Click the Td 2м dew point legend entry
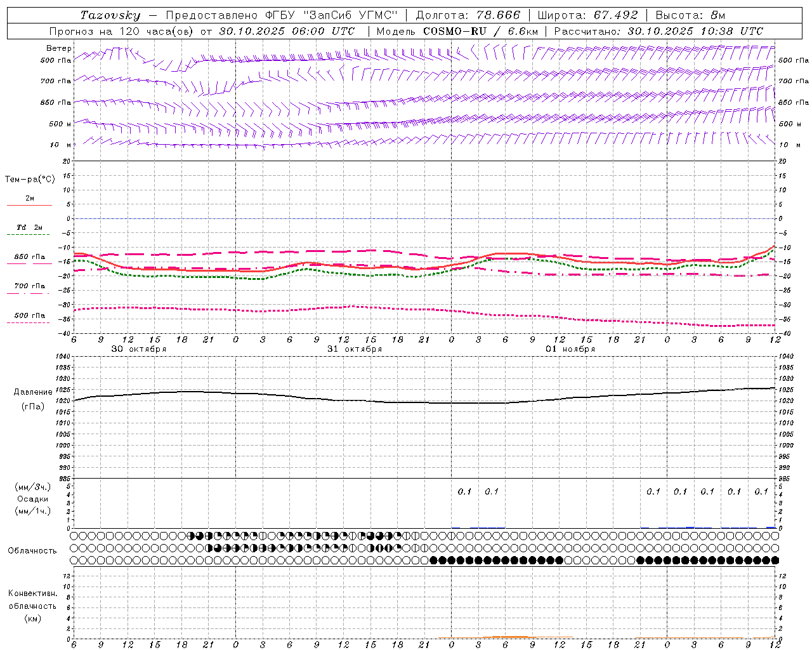Screen dimensions: 812x650 (x=30, y=227)
